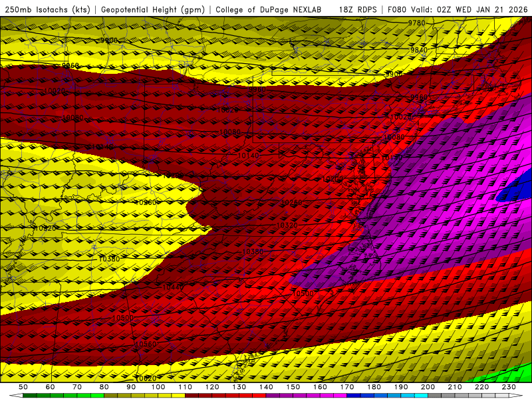532x399 pixels.
Task: Select the bright red swatch left of 140
Action: 259,396
